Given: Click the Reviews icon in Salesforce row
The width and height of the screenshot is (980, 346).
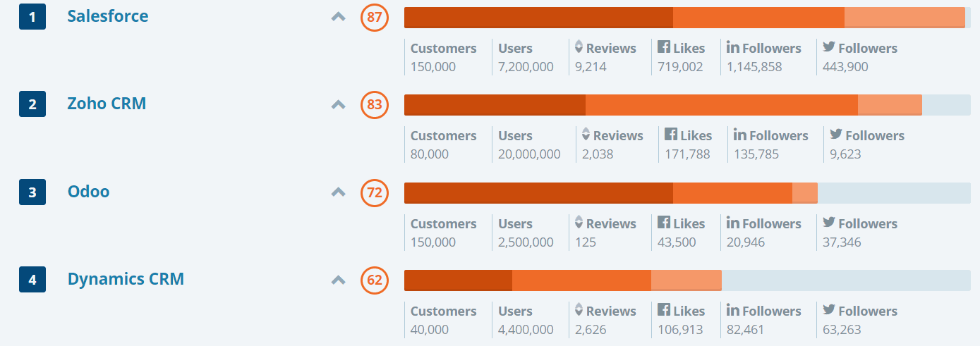Looking at the screenshot, I should [x=579, y=47].
